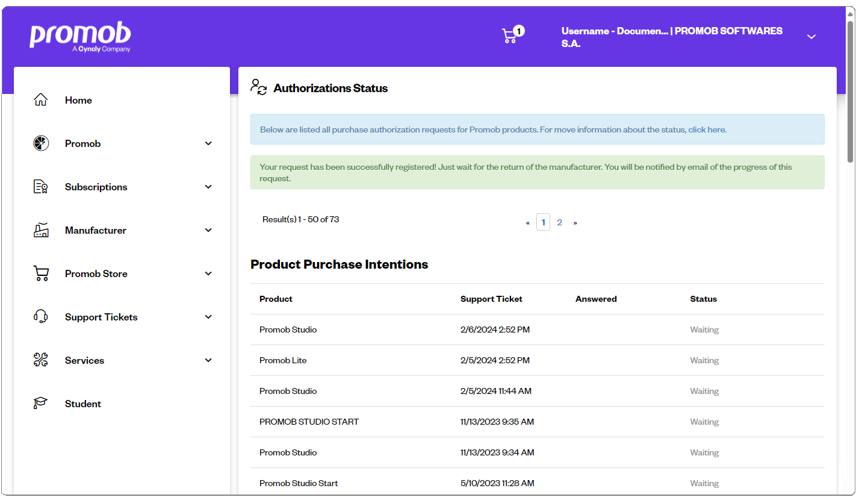868x503 pixels.
Task: Go to next page with » arrow
Action: coord(575,223)
